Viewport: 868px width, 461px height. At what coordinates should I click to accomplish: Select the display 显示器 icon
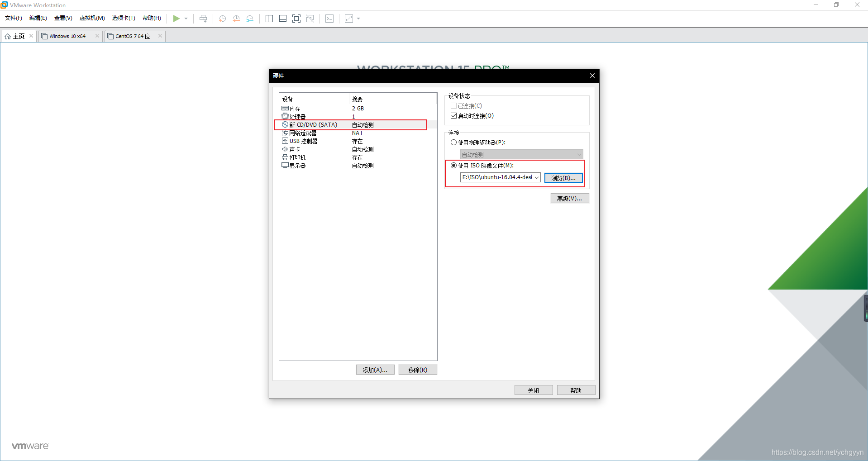(x=285, y=165)
